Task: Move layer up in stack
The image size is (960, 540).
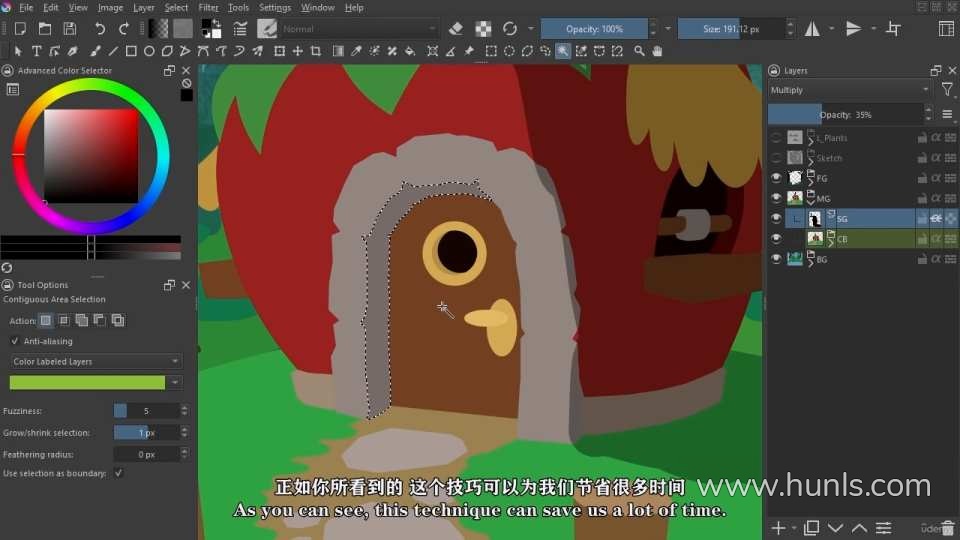Action: click(859, 528)
